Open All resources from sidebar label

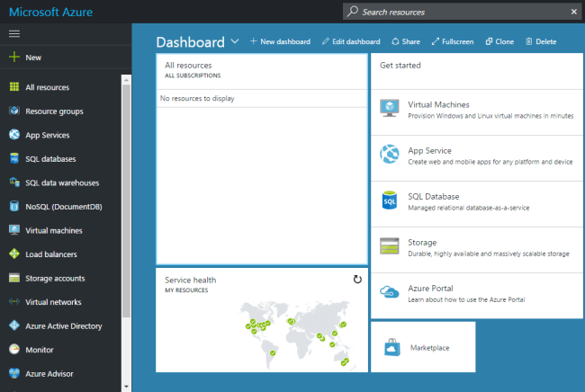point(48,87)
